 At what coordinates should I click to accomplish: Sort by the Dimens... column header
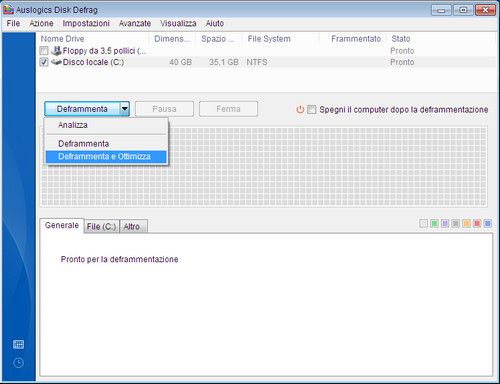click(172, 39)
